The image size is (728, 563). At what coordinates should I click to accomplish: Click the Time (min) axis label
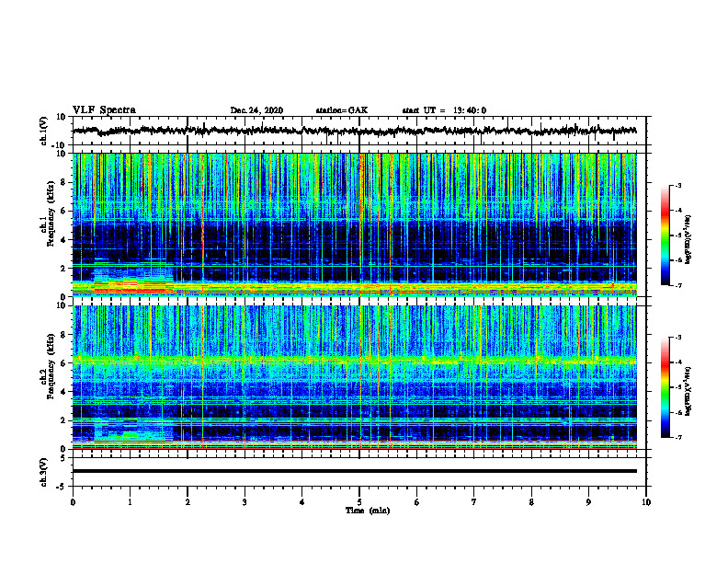click(368, 511)
